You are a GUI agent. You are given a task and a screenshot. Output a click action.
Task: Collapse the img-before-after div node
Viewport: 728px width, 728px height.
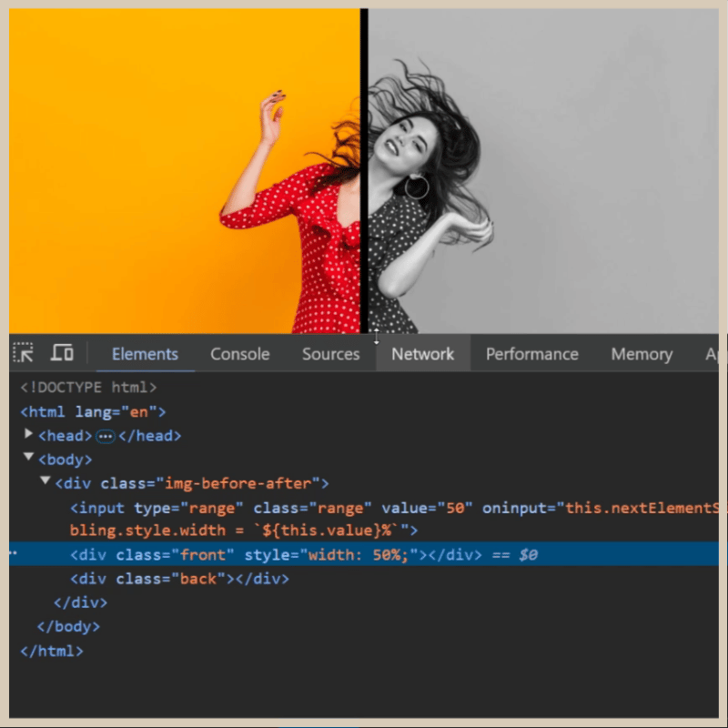click(x=45, y=480)
